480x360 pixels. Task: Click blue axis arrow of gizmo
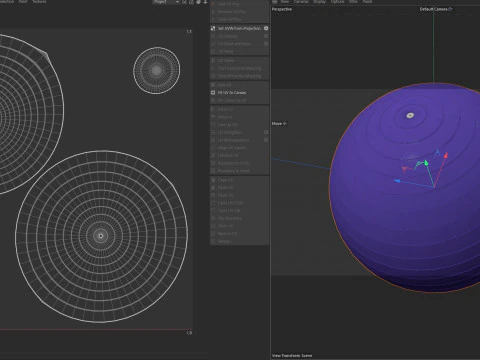(x=397, y=181)
